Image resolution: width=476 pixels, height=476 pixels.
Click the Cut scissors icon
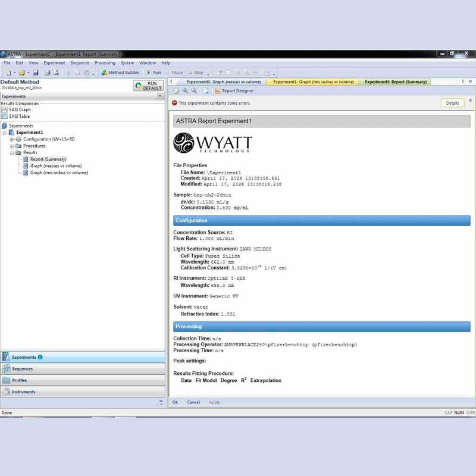pos(68,73)
